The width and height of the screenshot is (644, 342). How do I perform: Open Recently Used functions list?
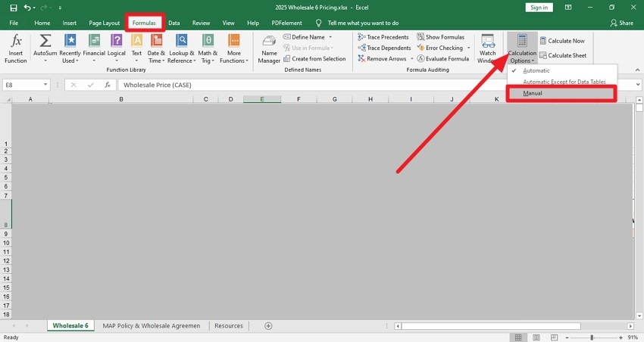click(70, 48)
